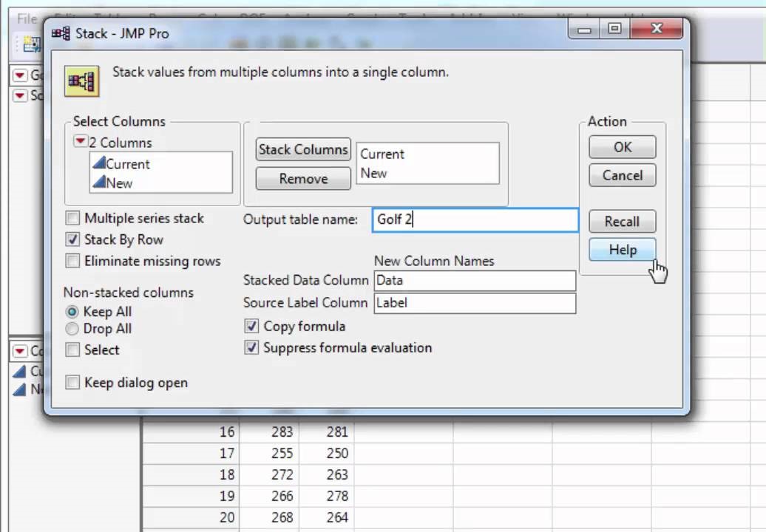Image resolution: width=766 pixels, height=532 pixels.
Task: Click row number 16 in data table
Action: click(227, 432)
